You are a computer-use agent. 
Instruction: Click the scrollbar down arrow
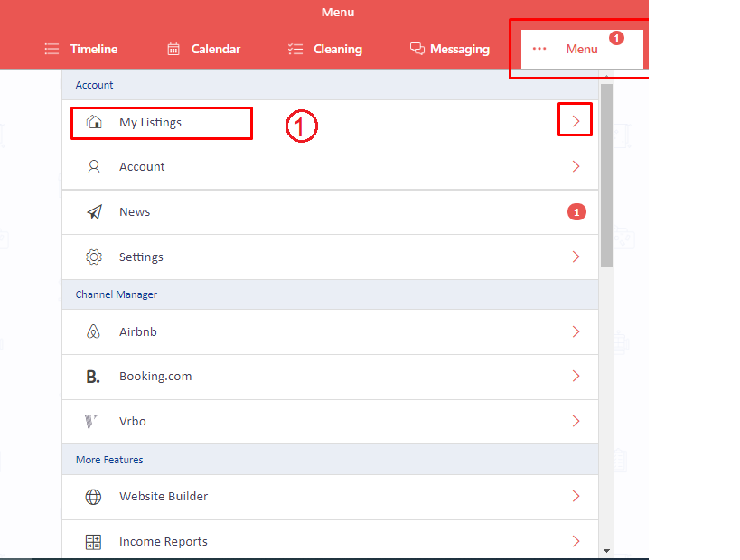[607, 551]
